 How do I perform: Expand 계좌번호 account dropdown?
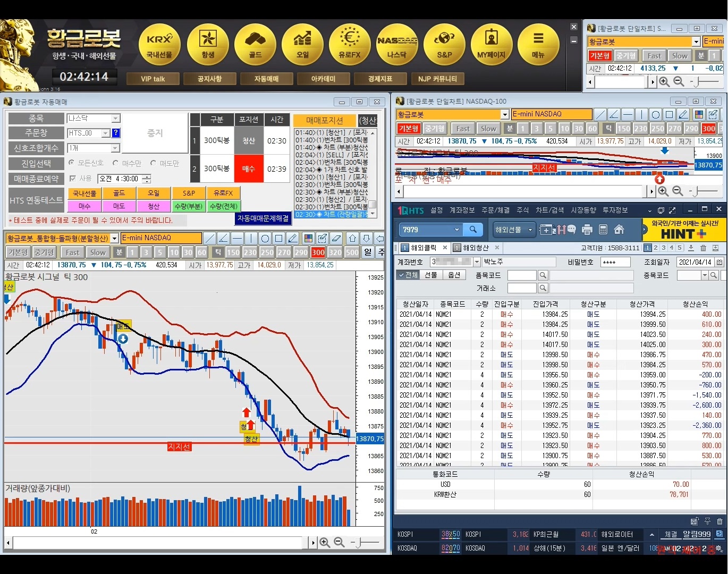pos(477,261)
